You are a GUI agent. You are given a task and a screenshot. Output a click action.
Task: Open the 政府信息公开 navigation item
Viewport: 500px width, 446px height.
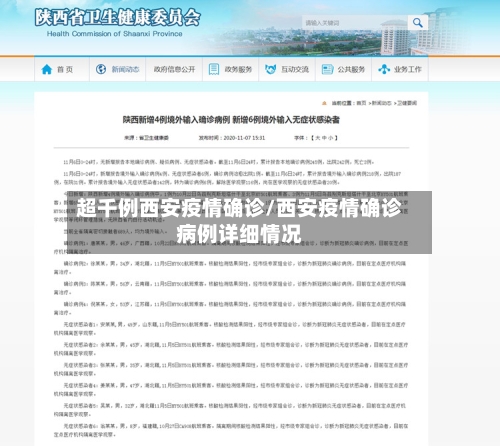174,69
